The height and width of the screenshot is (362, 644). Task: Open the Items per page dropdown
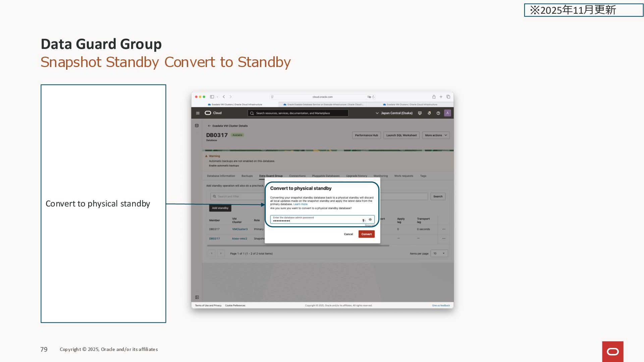click(439, 253)
